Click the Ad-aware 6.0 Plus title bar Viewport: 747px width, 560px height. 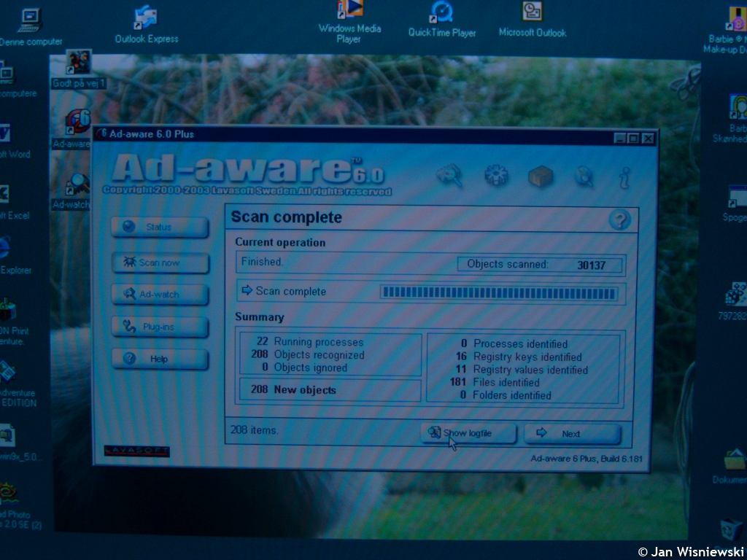click(350, 135)
